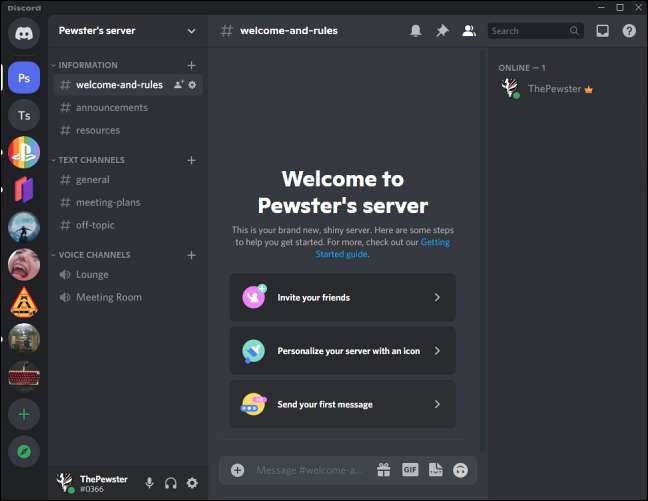Image resolution: width=648 pixels, height=501 pixels.
Task: Open the gift Nitro icon
Action: (384, 470)
